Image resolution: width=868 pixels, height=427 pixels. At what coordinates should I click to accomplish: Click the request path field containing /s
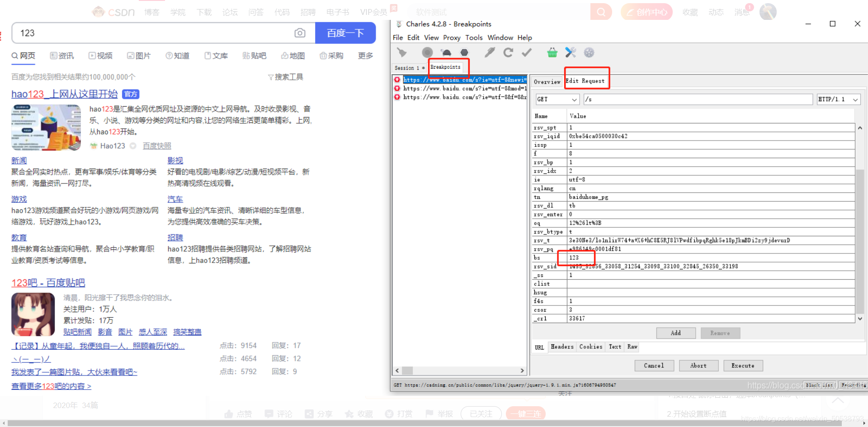pyautogui.click(x=698, y=99)
